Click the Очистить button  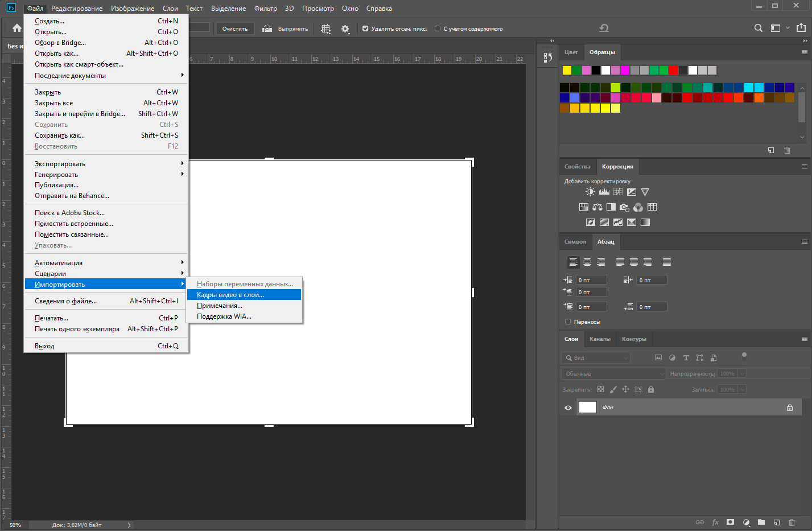coord(235,28)
